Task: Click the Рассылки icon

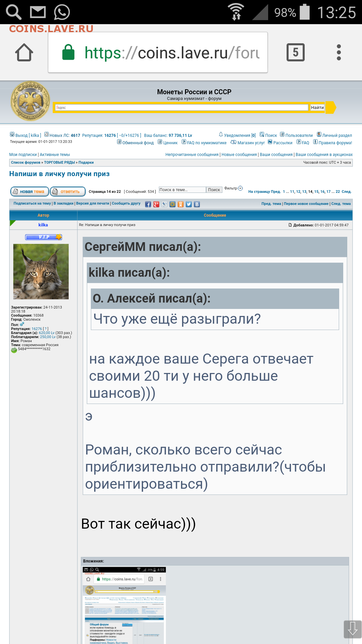Action: 270,142
